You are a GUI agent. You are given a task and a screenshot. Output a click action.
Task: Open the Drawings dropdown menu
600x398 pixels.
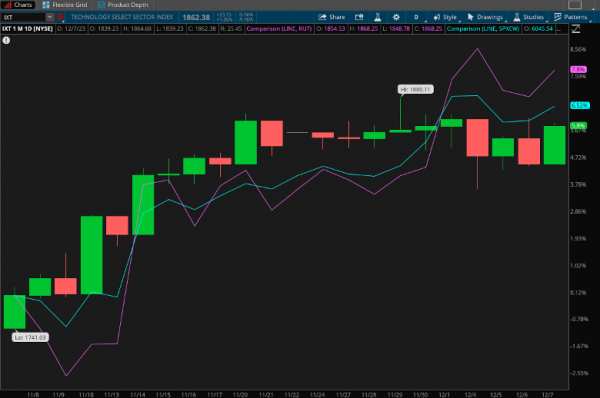(x=486, y=17)
